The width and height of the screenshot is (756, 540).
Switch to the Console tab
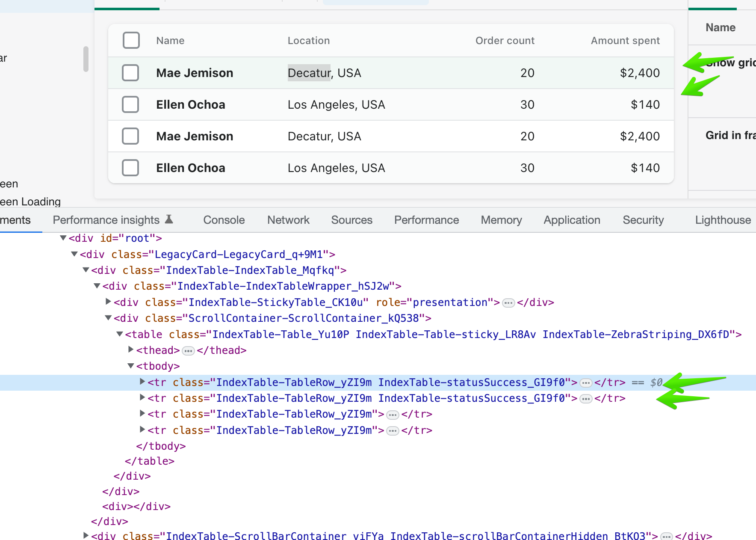(x=224, y=220)
